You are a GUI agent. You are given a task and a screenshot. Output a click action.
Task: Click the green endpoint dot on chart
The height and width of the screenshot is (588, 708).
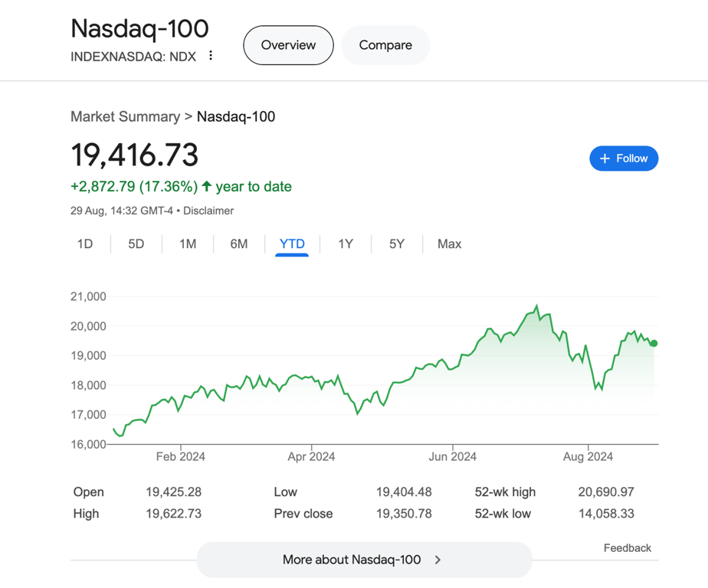[x=654, y=344]
